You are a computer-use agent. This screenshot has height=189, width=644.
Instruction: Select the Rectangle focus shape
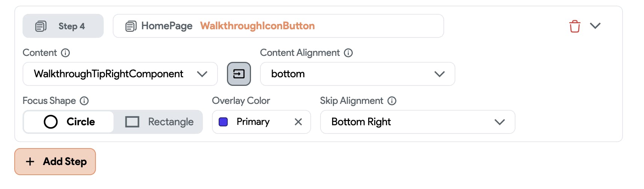tap(159, 122)
